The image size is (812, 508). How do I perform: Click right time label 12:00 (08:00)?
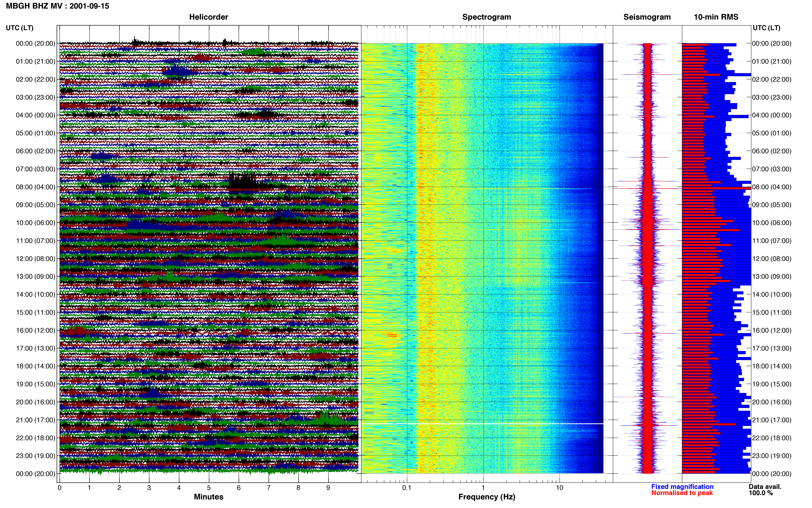(772, 259)
